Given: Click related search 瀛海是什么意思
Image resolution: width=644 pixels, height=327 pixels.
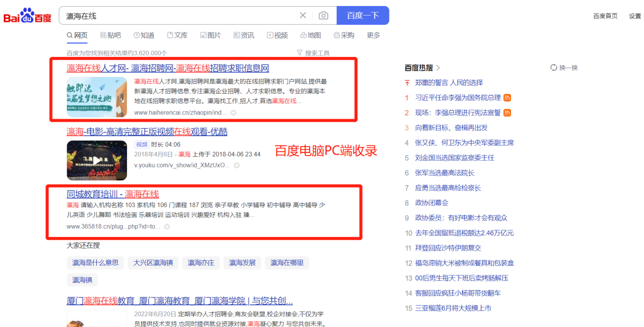Looking at the screenshot, I should (95, 263).
